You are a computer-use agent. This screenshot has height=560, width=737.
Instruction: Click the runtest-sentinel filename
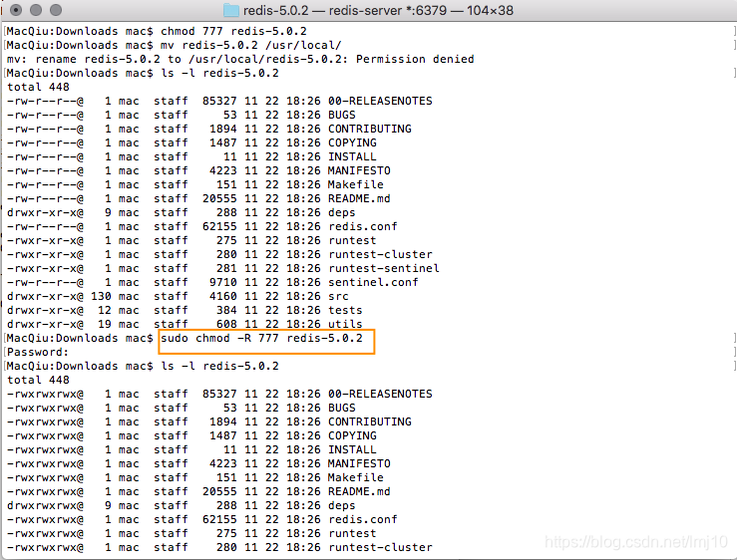(x=384, y=269)
